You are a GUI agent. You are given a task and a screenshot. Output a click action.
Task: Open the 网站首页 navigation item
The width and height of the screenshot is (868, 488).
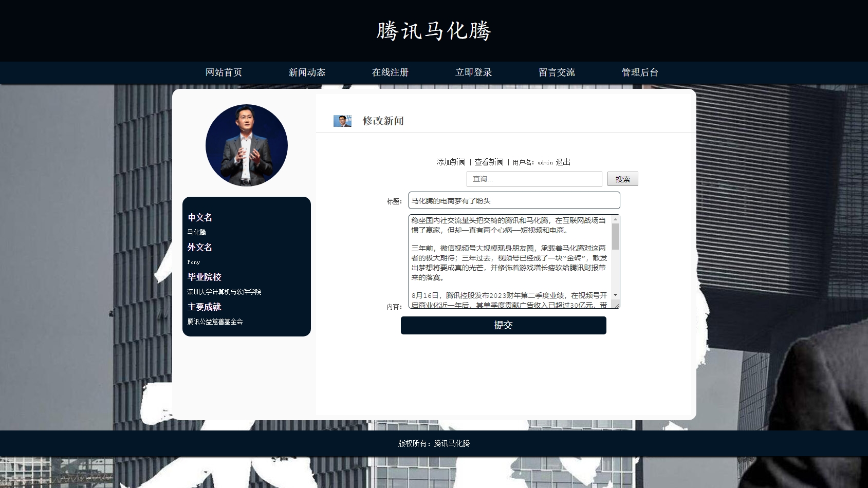tap(224, 72)
